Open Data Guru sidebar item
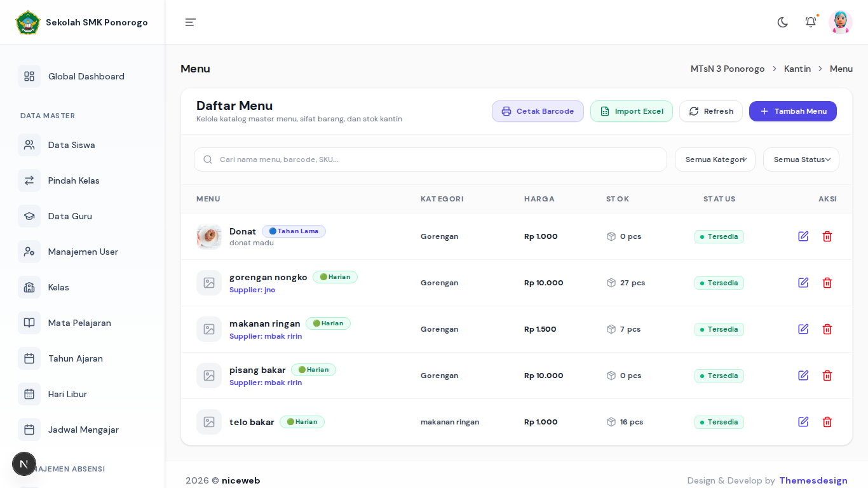Image resolution: width=868 pixels, height=488 pixels. [x=83, y=216]
